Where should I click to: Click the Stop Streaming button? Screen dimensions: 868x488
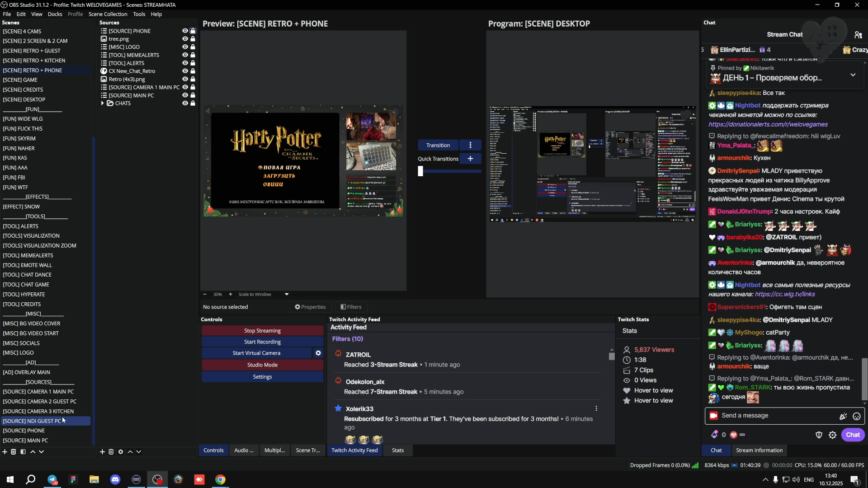coord(262,331)
